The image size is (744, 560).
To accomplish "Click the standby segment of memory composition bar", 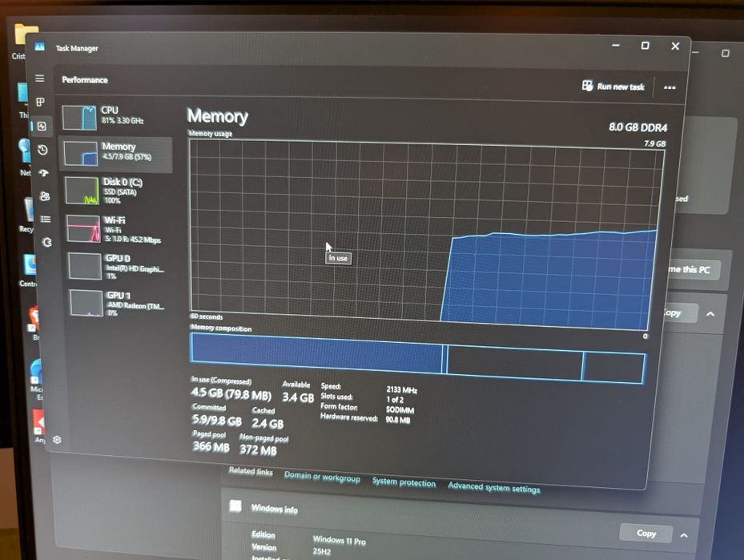I will pyautogui.click(x=514, y=363).
